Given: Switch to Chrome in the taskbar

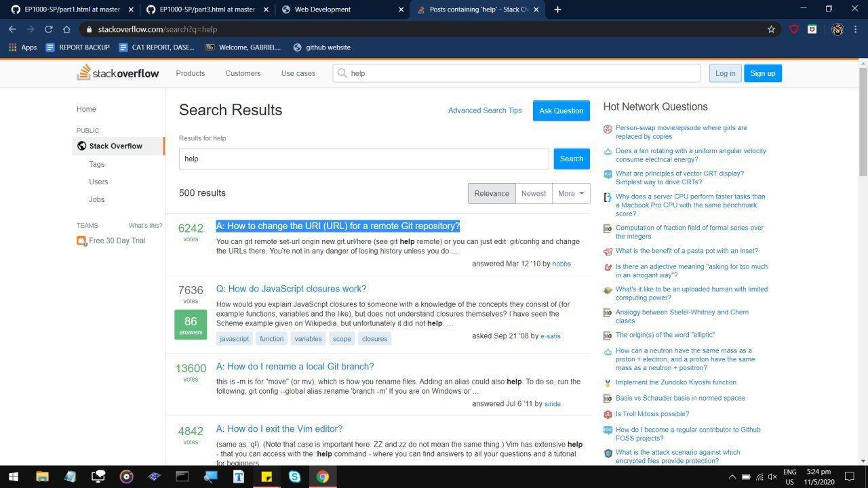Looking at the screenshot, I should (x=323, y=476).
